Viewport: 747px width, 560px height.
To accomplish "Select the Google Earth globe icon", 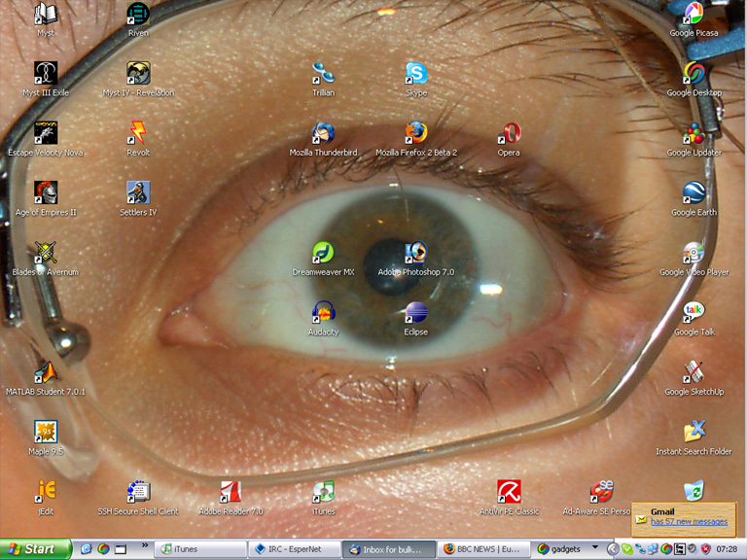I will point(694,199).
